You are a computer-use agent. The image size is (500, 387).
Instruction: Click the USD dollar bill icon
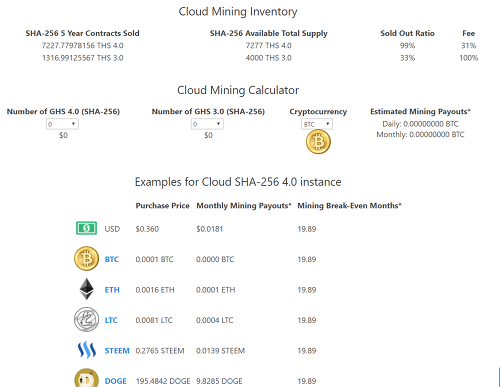pyautogui.click(x=86, y=228)
